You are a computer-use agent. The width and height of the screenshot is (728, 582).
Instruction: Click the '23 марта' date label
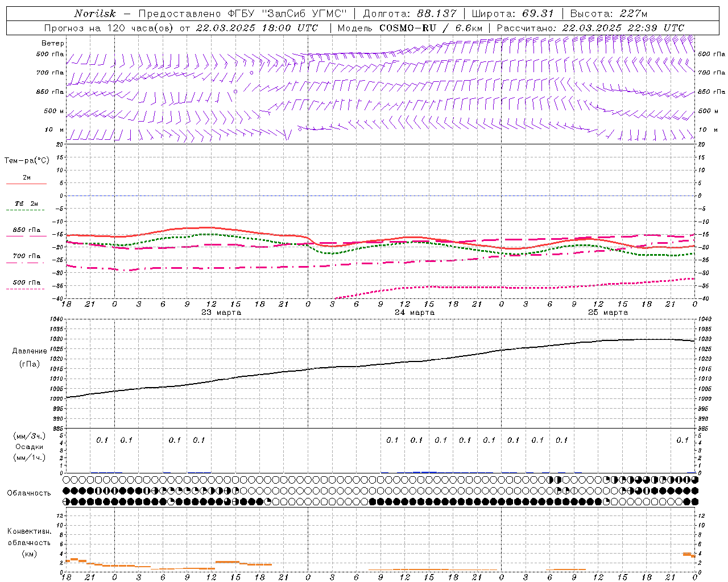221,313
